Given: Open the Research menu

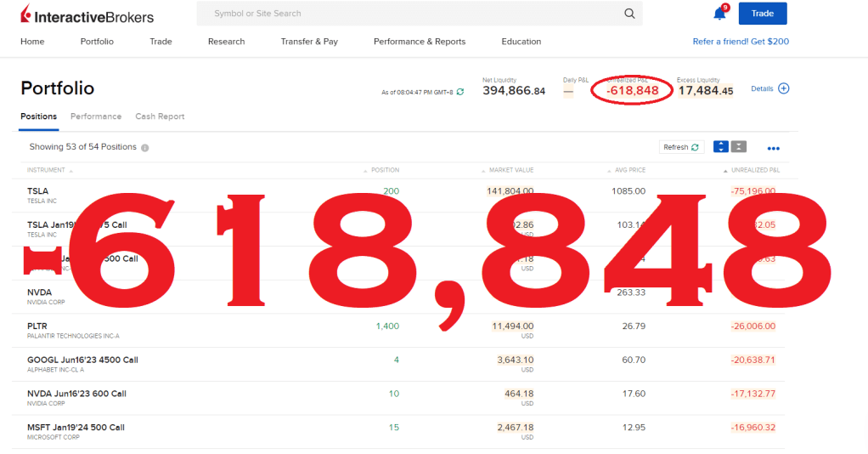Looking at the screenshot, I should coord(226,42).
